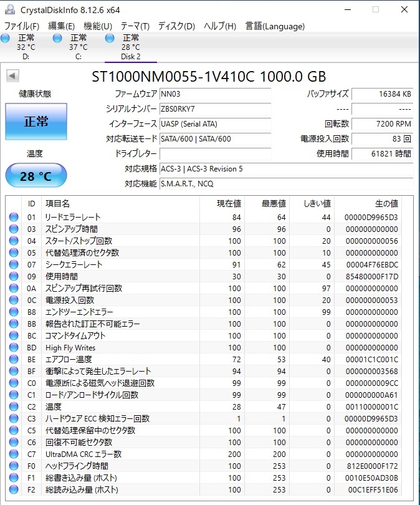Click status orb for エアフロー温度 row

coord(14,359)
